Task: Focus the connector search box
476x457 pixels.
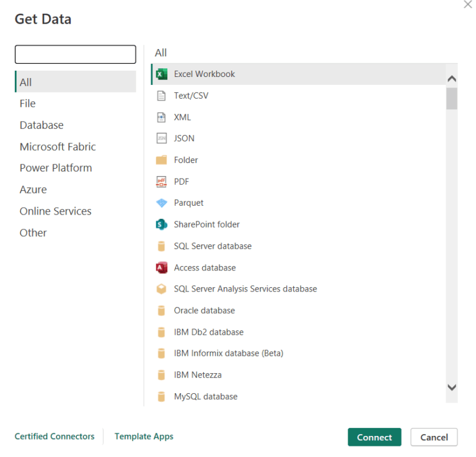Action: click(x=76, y=55)
